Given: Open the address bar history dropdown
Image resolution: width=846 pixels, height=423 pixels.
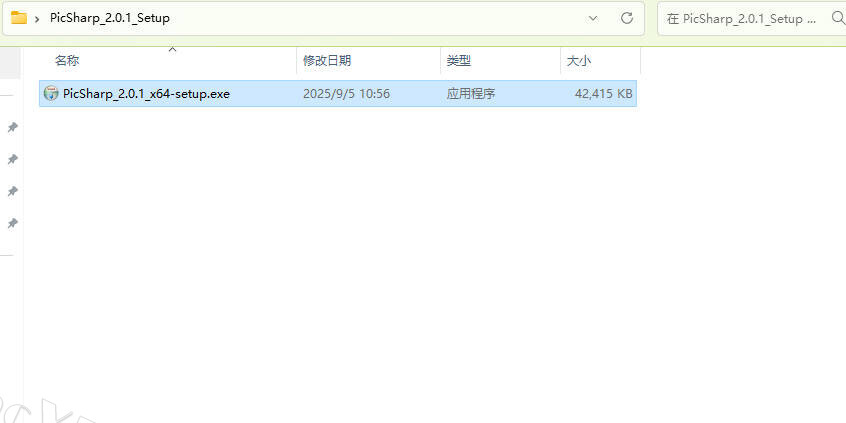Looking at the screenshot, I should [x=593, y=18].
